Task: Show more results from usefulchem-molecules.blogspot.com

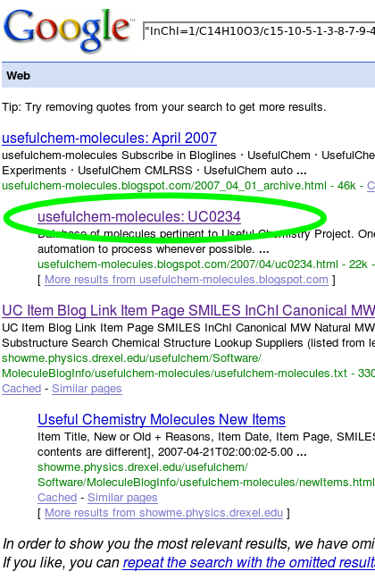Action: tap(187, 280)
